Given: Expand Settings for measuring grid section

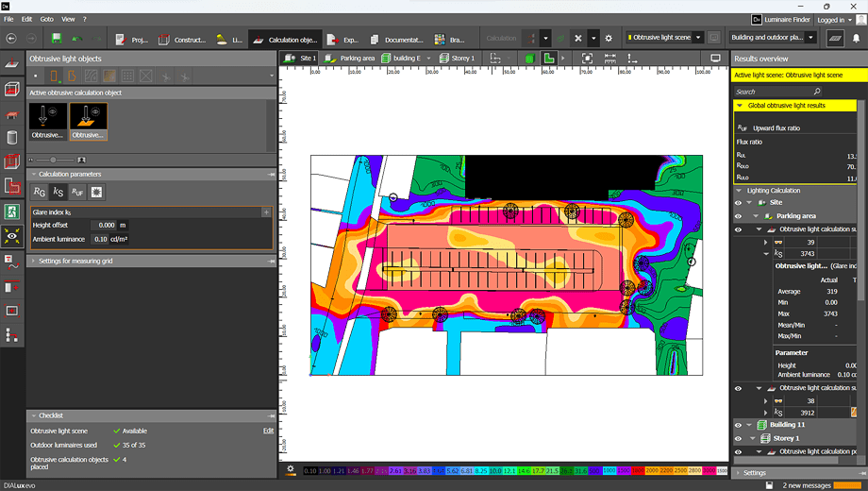Looking at the screenshot, I should click(75, 261).
